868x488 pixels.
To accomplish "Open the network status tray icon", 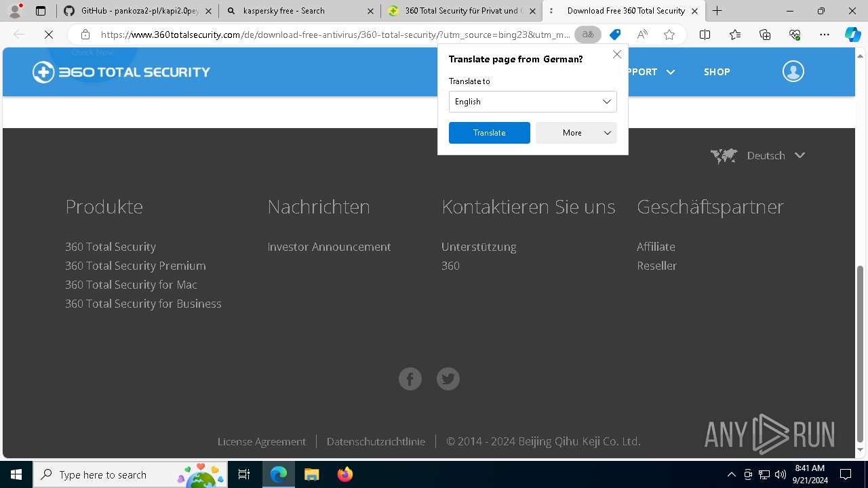I will (x=764, y=474).
